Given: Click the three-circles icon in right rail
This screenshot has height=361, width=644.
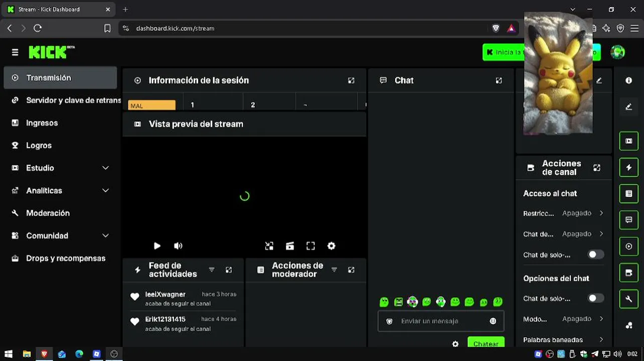Looking at the screenshot, I should (629, 325).
